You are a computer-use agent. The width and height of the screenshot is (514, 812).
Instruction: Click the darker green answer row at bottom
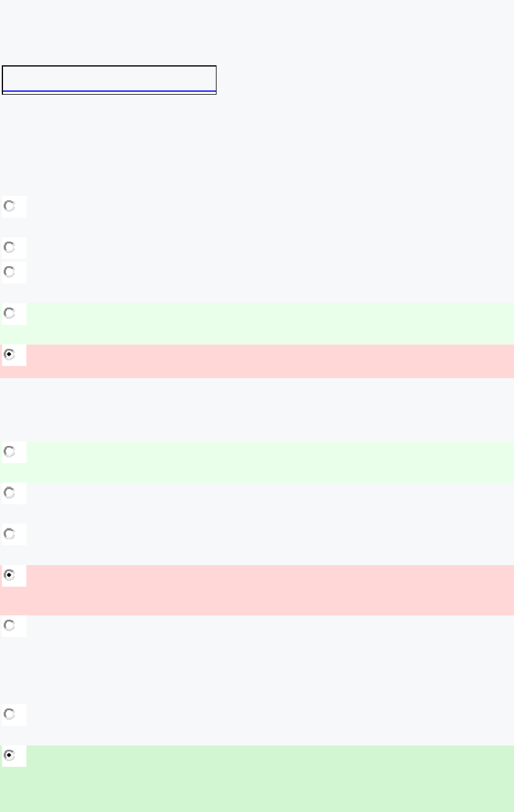(x=270, y=778)
